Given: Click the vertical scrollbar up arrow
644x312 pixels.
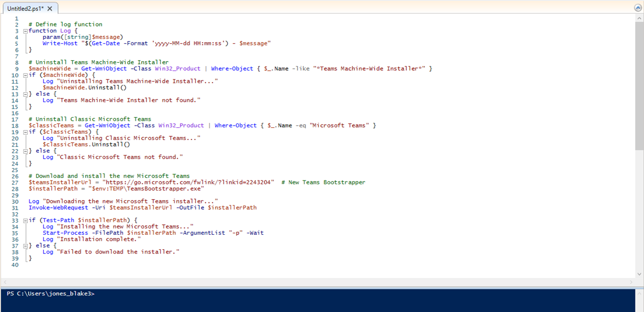Looking at the screenshot, I should [640, 18].
